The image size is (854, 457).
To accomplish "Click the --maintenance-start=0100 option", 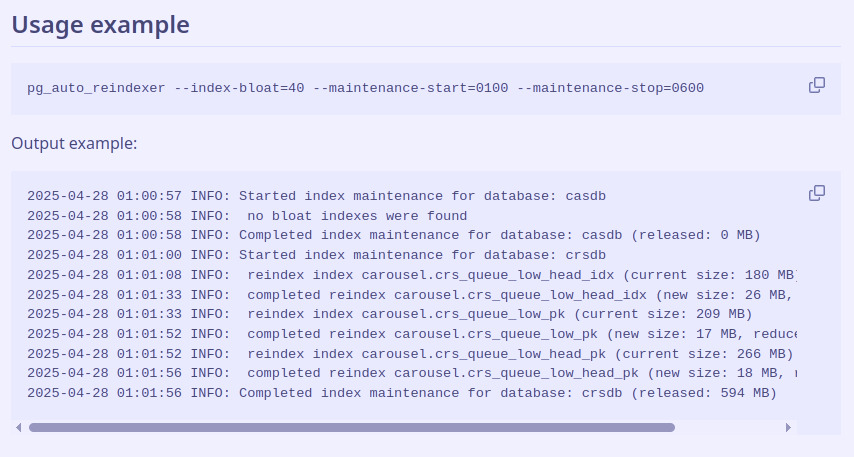I will tap(410, 88).
